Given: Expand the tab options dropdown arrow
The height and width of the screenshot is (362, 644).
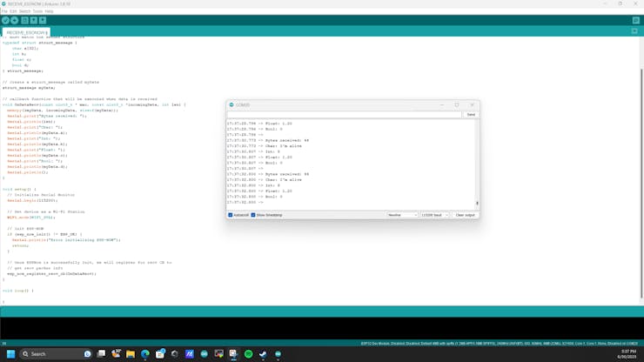Looking at the screenshot, I should [x=634, y=31].
